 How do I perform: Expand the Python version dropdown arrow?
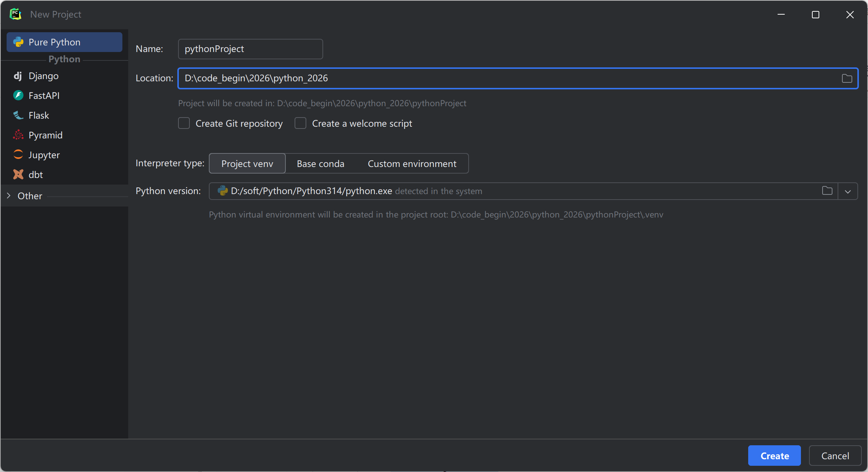(x=847, y=191)
